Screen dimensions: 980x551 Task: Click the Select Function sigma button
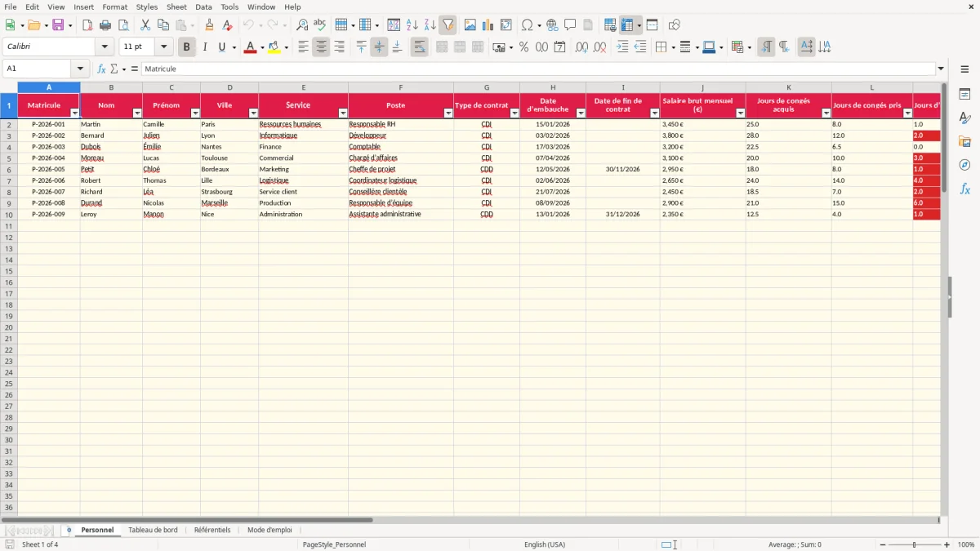click(x=114, y=69)
